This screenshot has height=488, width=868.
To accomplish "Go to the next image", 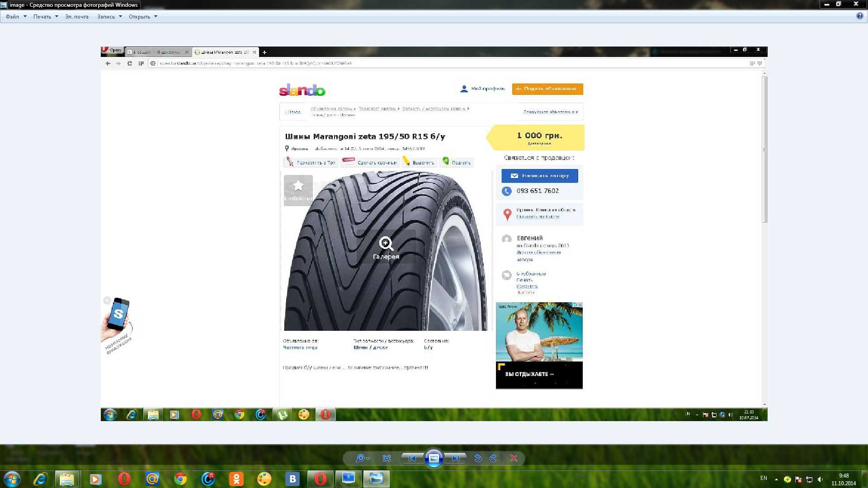I will tap(455, 458).
